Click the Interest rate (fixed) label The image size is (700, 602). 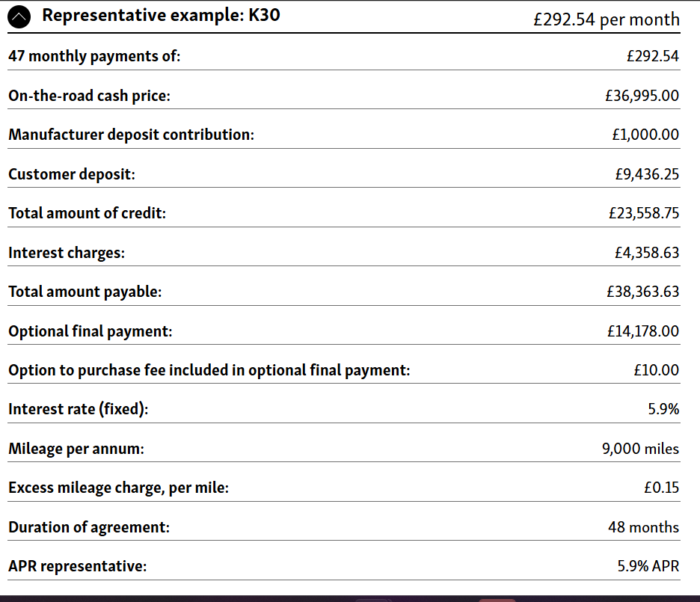(78, 409)
